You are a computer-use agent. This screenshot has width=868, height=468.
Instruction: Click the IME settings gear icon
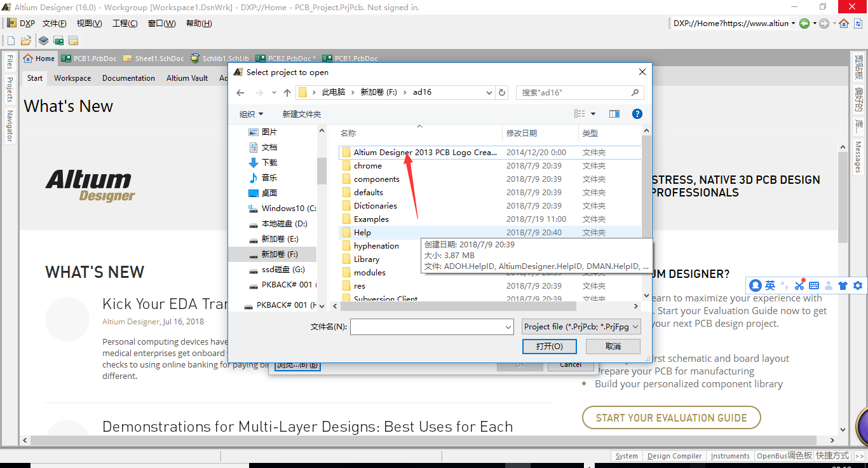coord(857,286)
